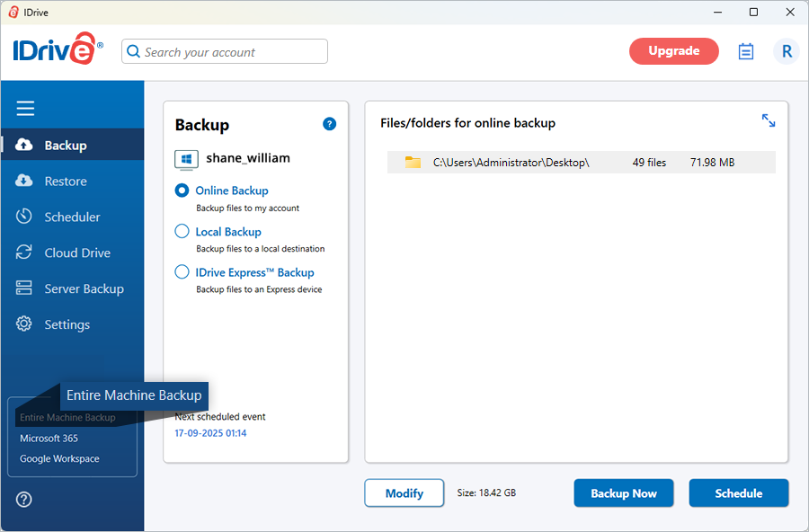The width and height of the screenshot is (809, 532).
Task: Click the Files/folders for online backup heading
Action: (467, 123)
